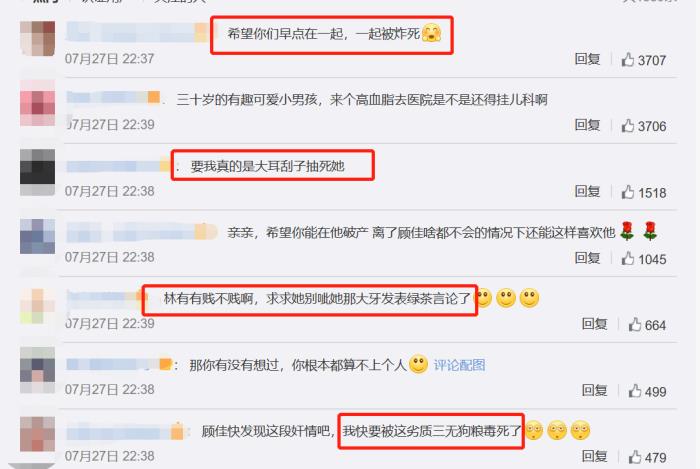The height and width of the screenshot is (469, 700).
Task: Click 回复 beside the 1045 likes
Action: click(x=587, y=257)
